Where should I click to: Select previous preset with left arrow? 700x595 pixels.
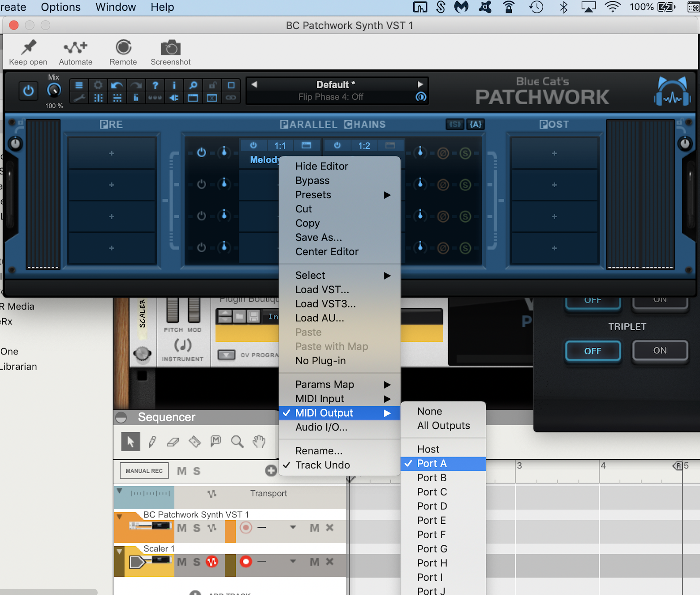(x=254, y=84)
